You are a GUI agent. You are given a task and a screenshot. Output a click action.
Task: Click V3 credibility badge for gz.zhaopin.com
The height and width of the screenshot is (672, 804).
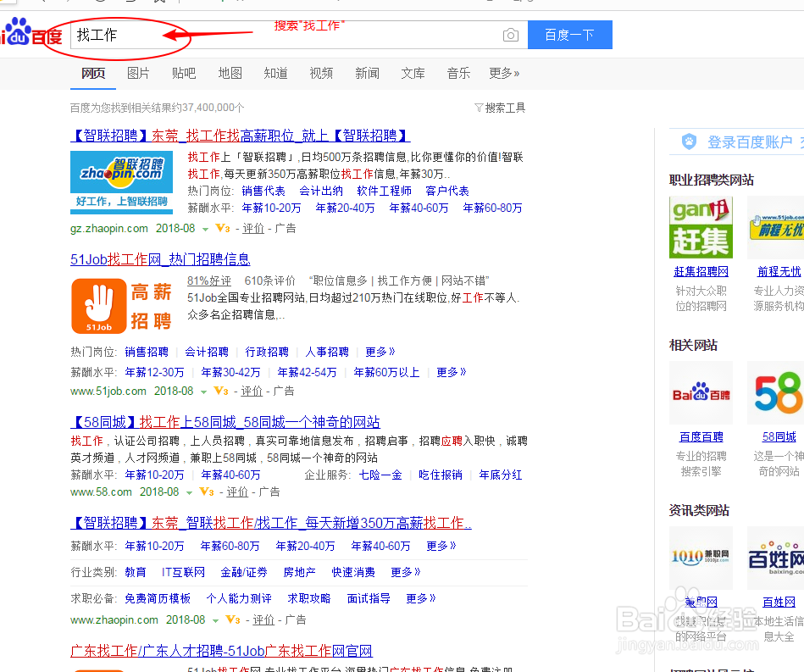223,228
